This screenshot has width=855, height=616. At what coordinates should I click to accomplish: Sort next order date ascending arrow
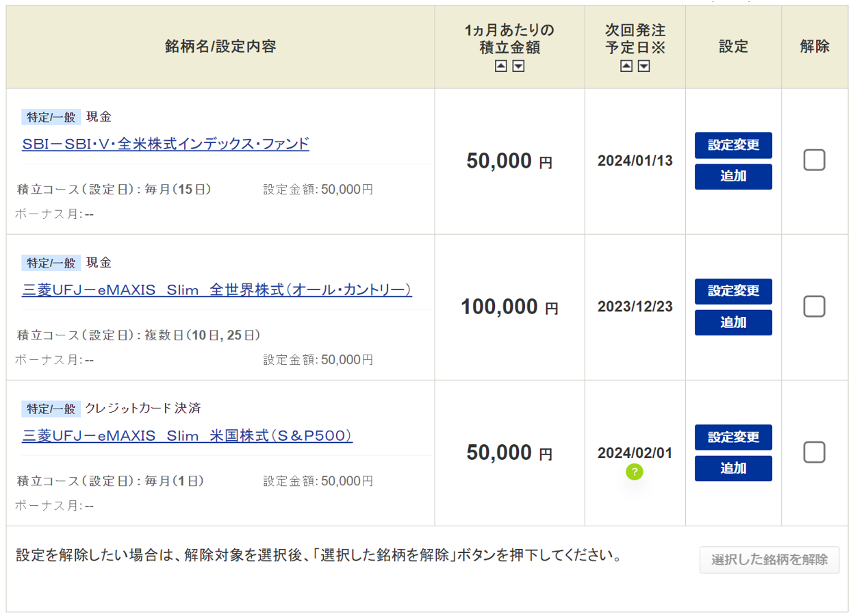[x=626, y=66]
